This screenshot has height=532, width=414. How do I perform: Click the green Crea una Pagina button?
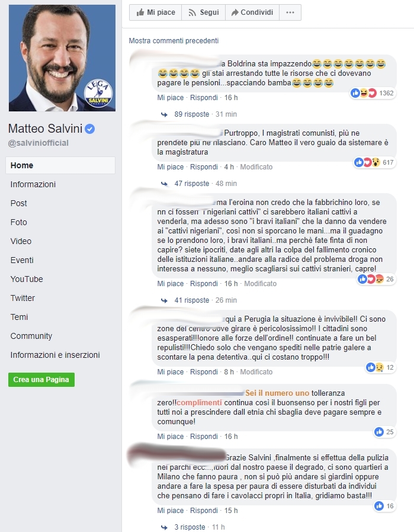pyautogui.click(x=41, y=380)
